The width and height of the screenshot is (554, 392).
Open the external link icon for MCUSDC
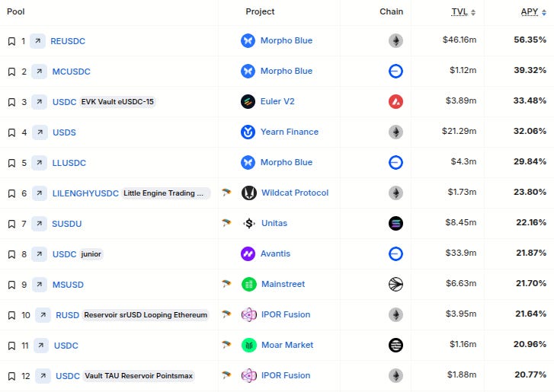click(x=39, y=72)
